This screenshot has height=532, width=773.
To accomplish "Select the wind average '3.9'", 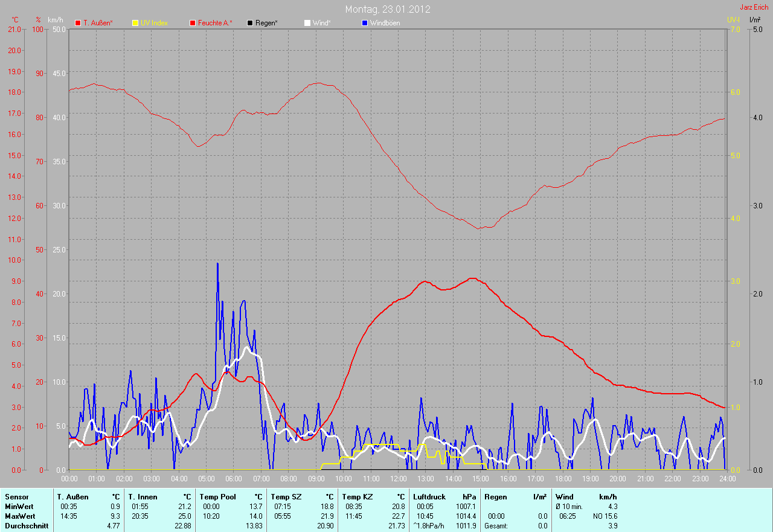I will pyautogui.click(x=612, y=526).
